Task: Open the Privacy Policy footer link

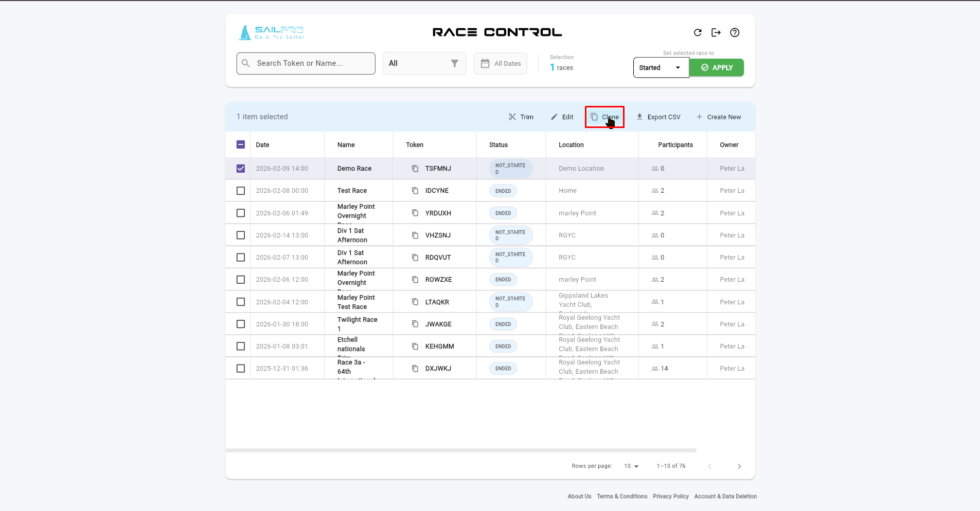Action: (670, 497)
